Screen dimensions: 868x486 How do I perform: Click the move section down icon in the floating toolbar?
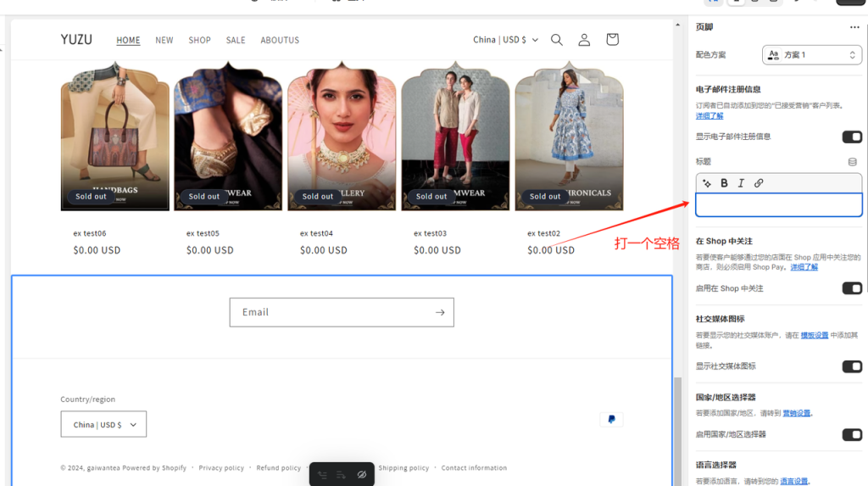click(x=341, y=475)
